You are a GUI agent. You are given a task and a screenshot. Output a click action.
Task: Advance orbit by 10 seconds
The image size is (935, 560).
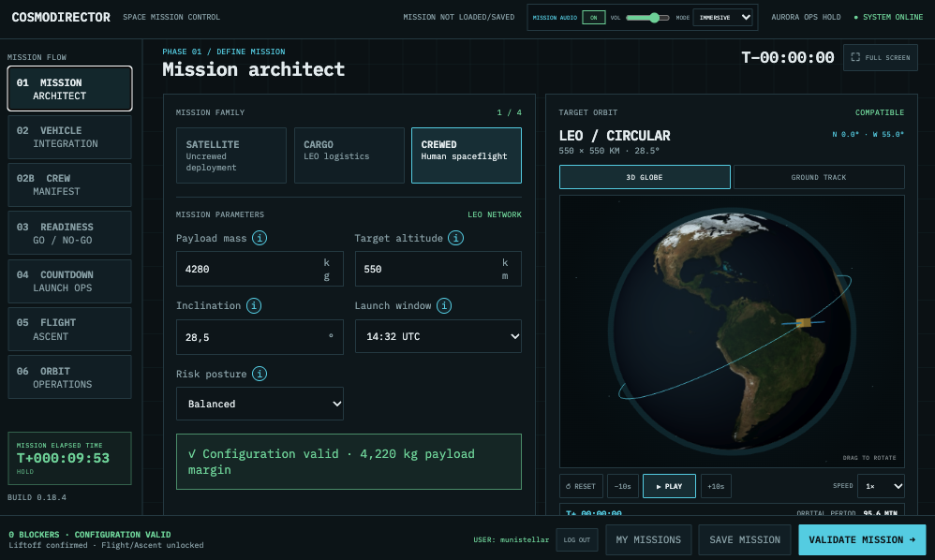(716, 486)
